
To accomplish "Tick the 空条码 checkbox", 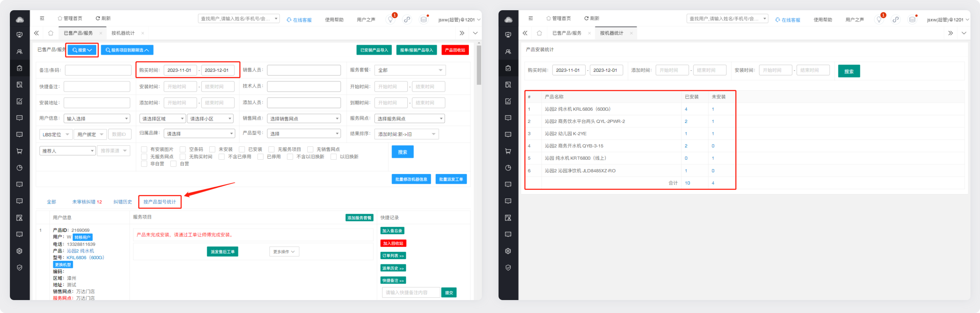I will click(183, 149).
